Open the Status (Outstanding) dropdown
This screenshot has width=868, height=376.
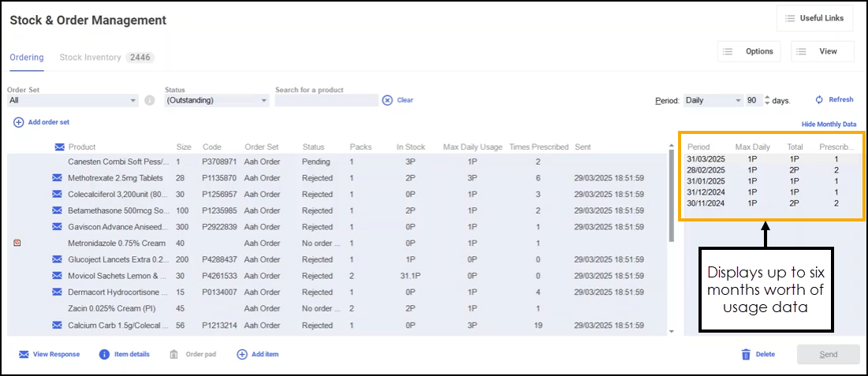(x=263, y=101)
